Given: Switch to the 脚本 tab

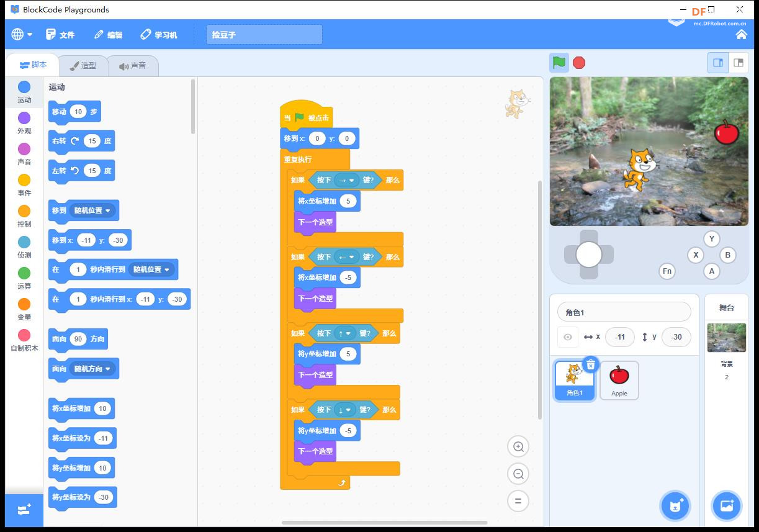Looking at the screenshot, I should (33, 65).
